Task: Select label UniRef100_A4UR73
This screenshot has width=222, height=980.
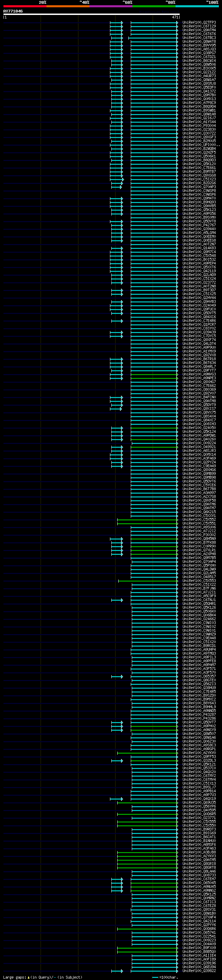Action: click(199, 76)
